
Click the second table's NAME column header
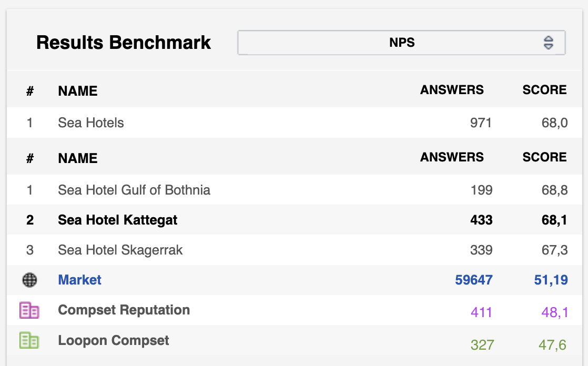coord(78,158)
